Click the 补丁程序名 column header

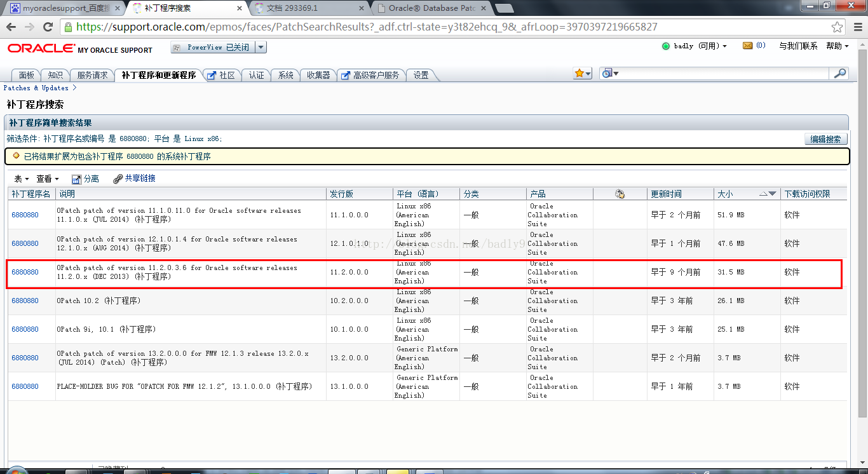click(31, 194)
